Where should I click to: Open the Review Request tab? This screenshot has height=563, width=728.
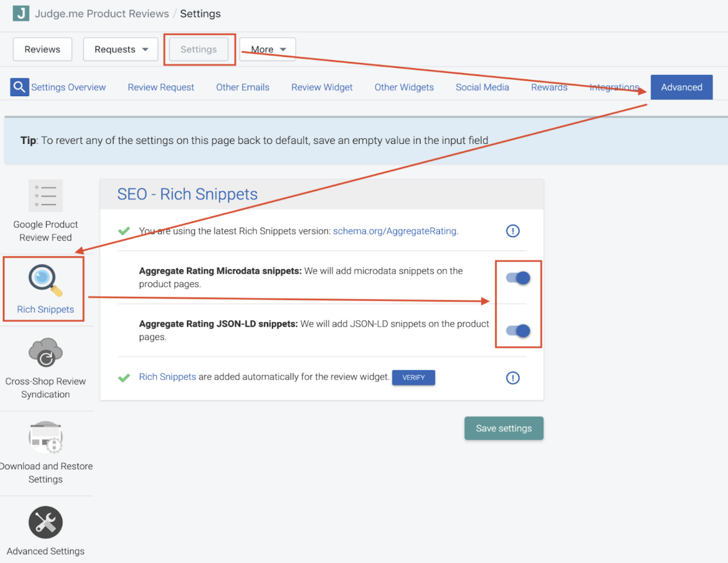[x=161, y=87]
